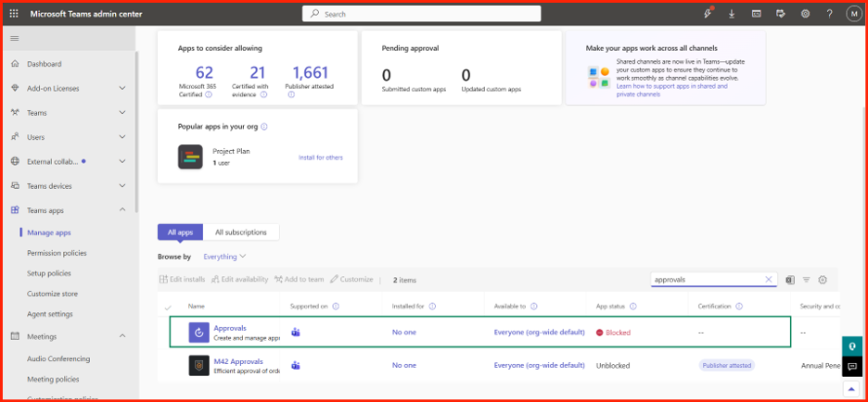Expand the Users navigation section
Viewport: 868px width, 402px height.
click(x=123, y=137)
